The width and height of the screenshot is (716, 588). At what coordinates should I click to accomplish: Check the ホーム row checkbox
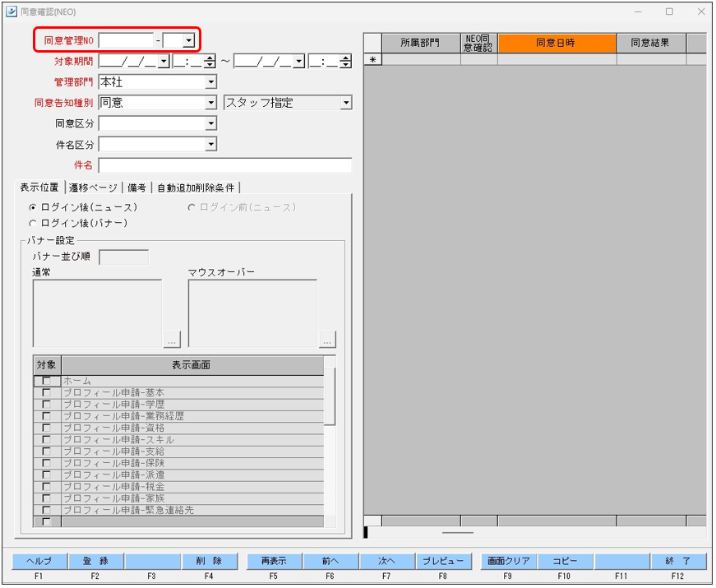pyautogui.click(x=46, y=381)
